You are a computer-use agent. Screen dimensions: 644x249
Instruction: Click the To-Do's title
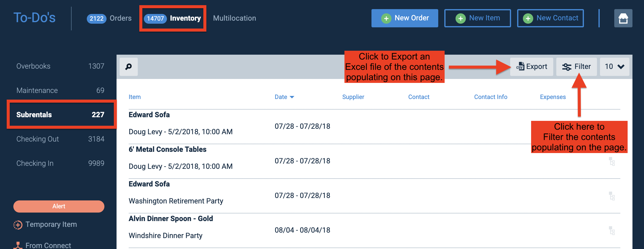[35, 18]
